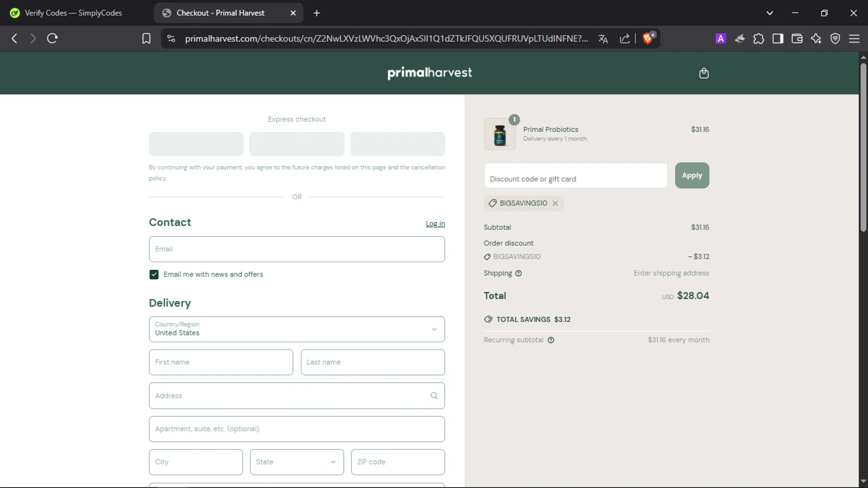The height and width of the screenshot is (488, 868).
Task: Open the State dropdown
Action: [x=297, y=462]
